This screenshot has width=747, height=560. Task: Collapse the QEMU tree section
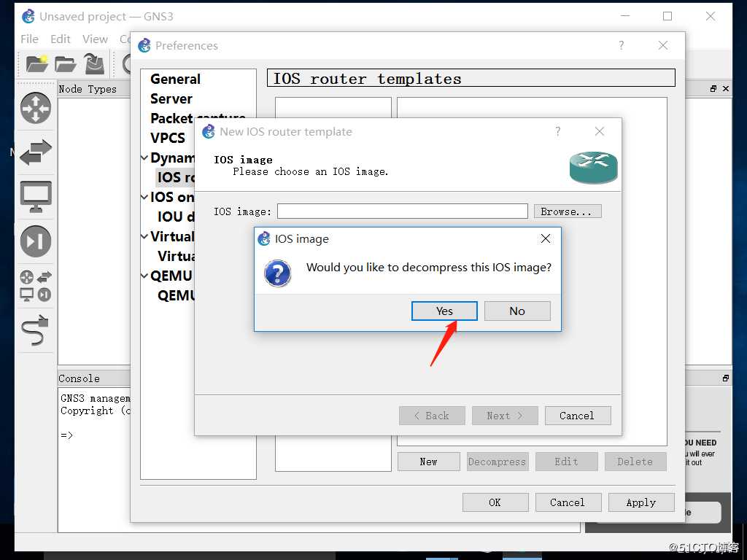click(144, 276)
